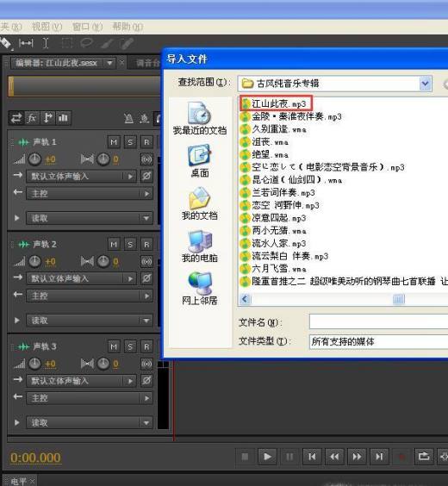Move playhead to previous marker
This screenshot has width=448, height=486.
[312, 457]
